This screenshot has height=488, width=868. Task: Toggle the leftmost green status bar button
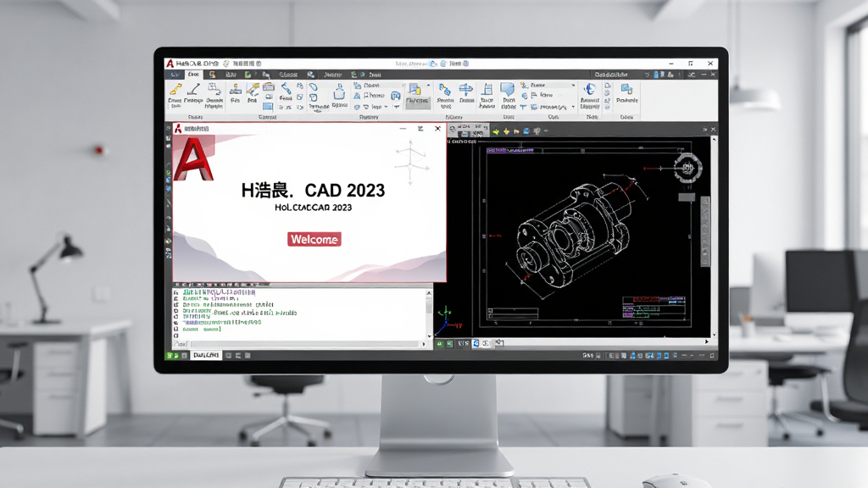pyautogui.click(x=170, y=355)
